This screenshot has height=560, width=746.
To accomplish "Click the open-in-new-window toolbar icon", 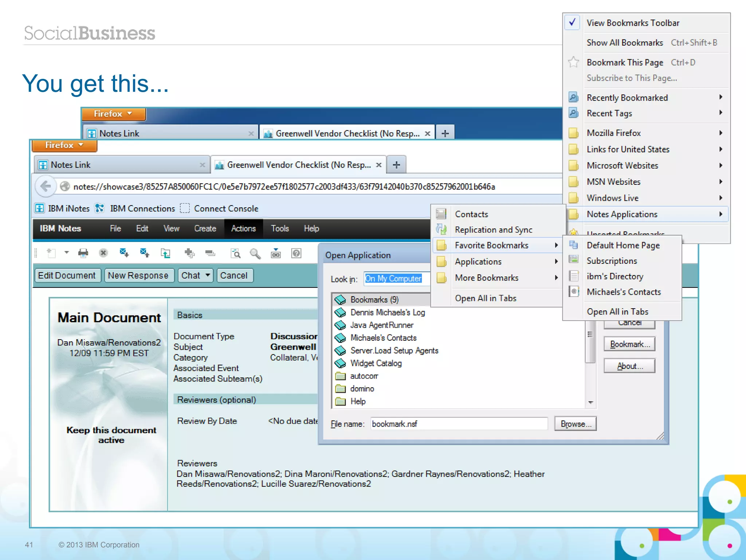I will click(166, 253).
